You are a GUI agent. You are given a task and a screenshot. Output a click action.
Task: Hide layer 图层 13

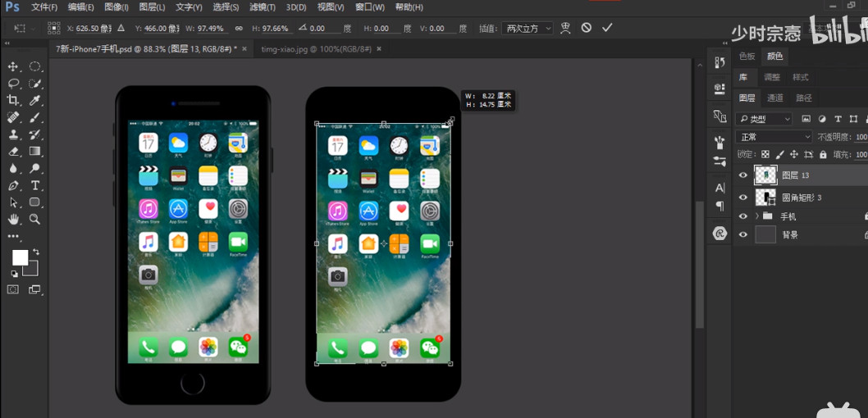pyautogui.click(x=743, y=175)
